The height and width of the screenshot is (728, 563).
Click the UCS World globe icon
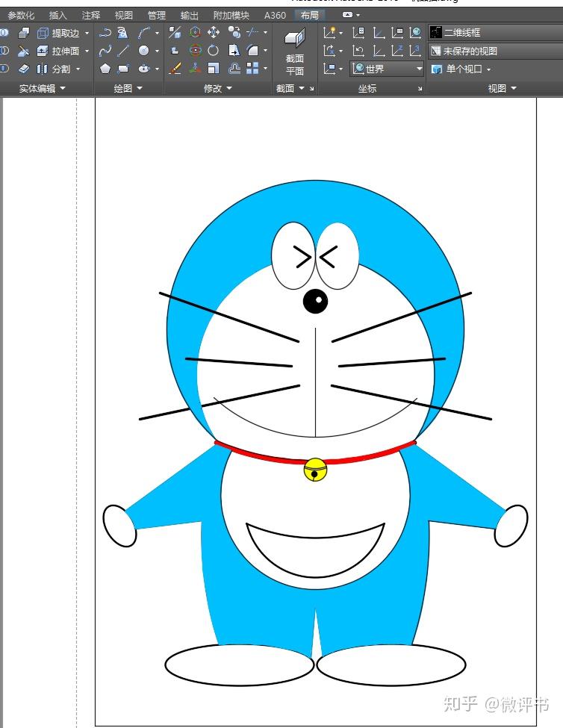pos(415,33)
